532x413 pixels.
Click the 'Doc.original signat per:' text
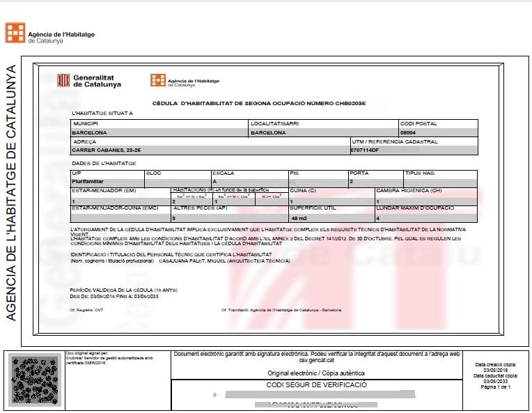(87, 353)
